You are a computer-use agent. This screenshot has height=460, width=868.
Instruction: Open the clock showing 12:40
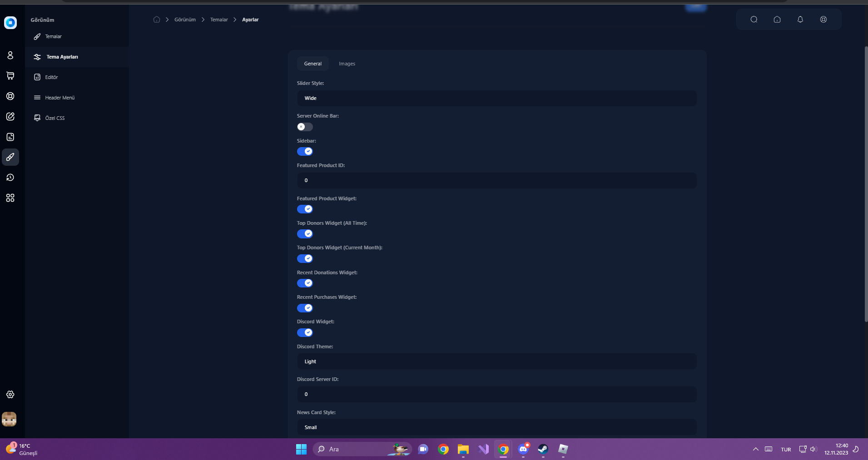(x=836, y=449)
